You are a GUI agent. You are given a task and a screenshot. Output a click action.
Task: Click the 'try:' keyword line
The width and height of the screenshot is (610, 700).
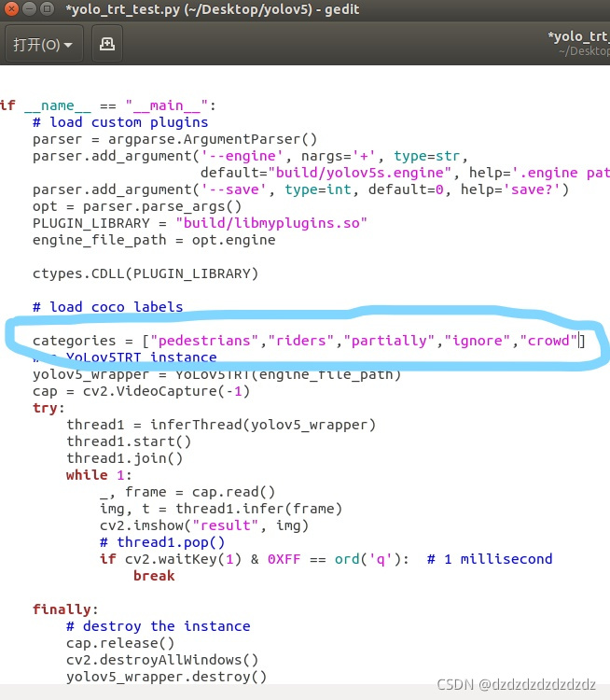coord(49,408)
